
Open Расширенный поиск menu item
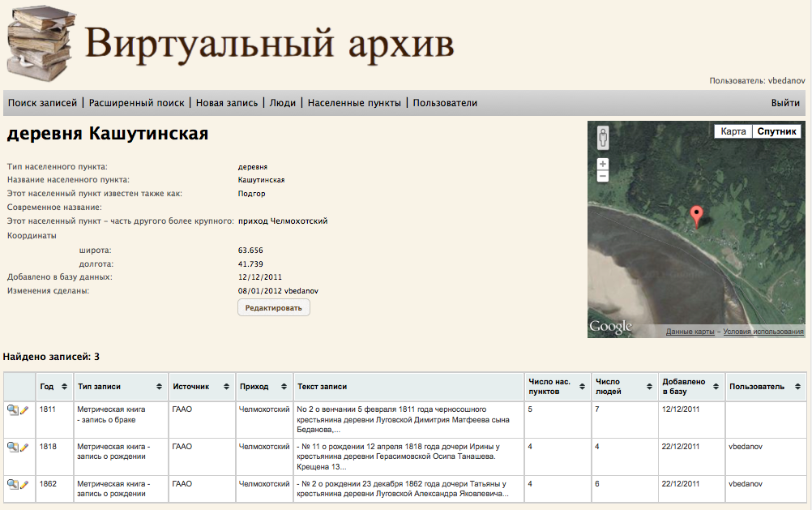tap(137, 103)
